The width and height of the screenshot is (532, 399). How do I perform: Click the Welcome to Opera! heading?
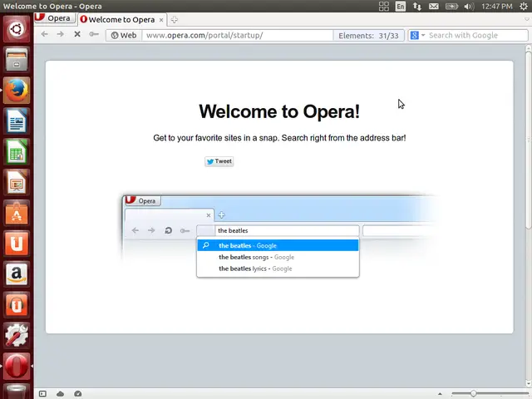279,111
